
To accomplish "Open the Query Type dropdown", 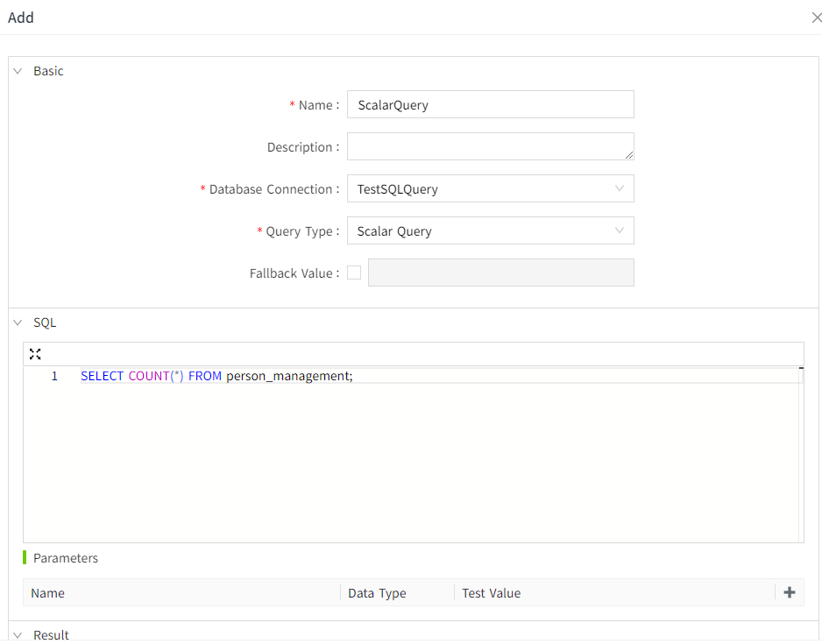I will pos(490,230).
